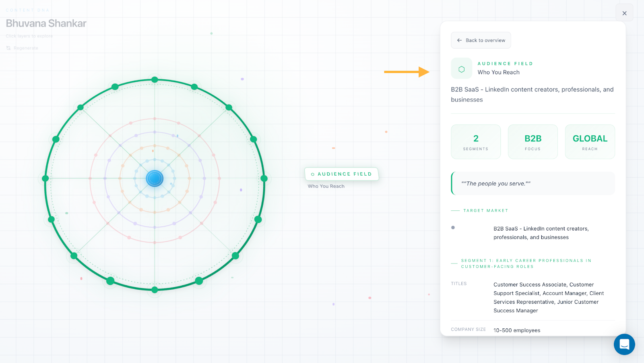Image resolution: width=644 pixels, height=363 pixels.
Task: Click the 'Customer Success Associate' titles text
Action: (x=549, y=297)
